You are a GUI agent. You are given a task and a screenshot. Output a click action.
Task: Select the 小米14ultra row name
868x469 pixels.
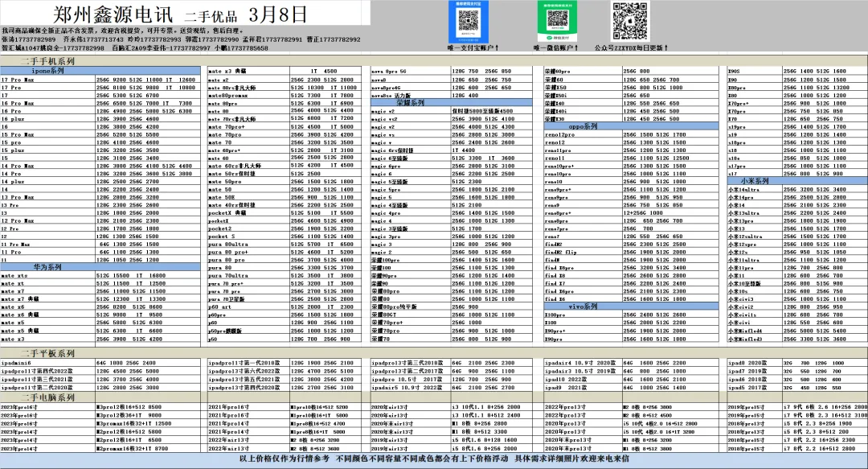click(743, 190)
